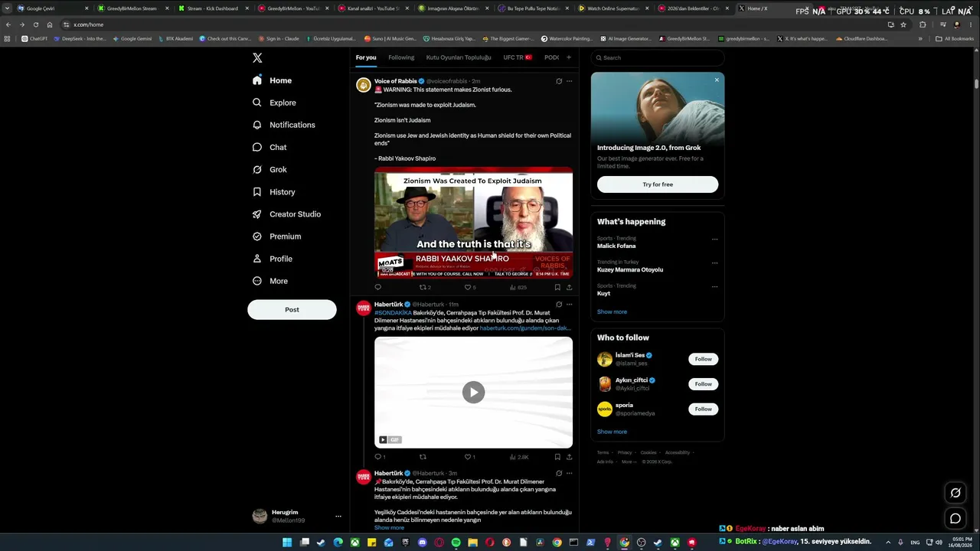Open Kutu Oyunları Topluluğu tab
This screenshot has height=551, width=980.
coord(459,57)
